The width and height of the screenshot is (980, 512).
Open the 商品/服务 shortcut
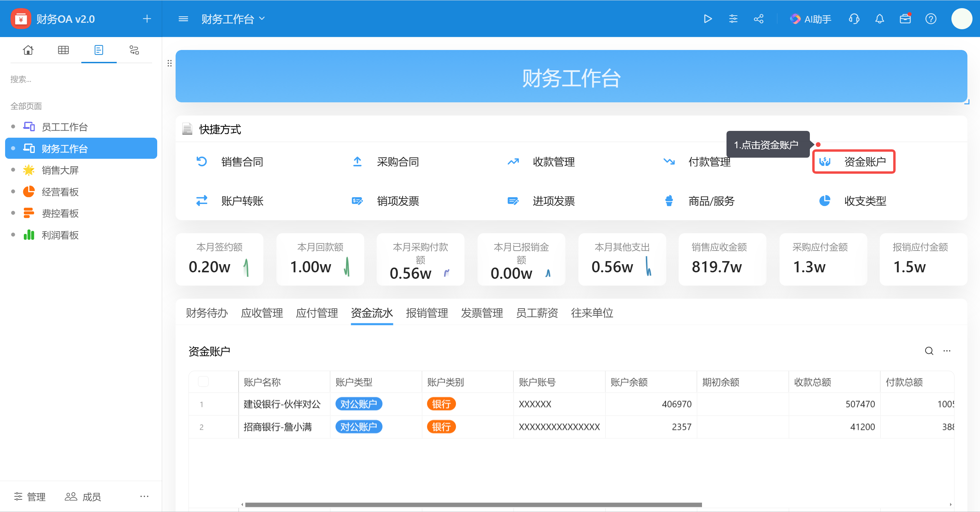click(699, 201)
